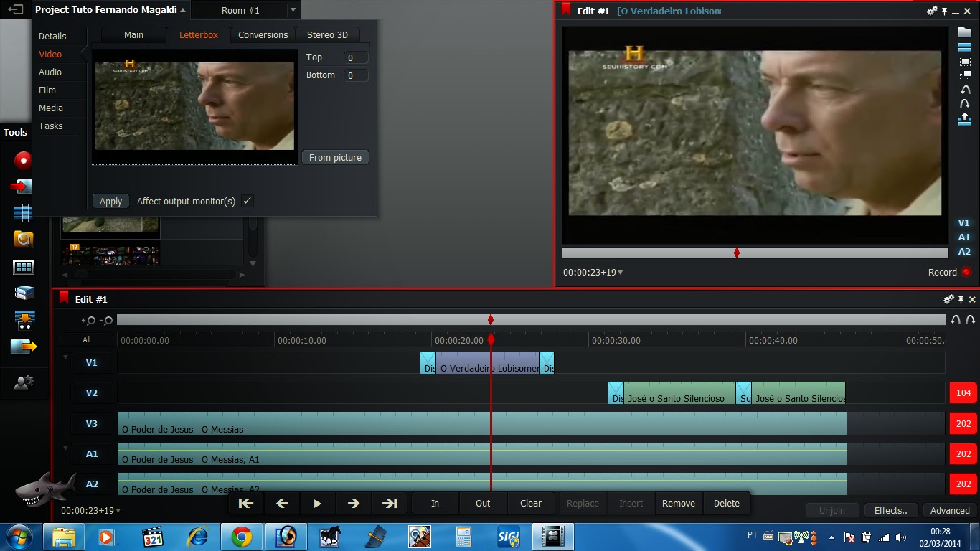Click the undo arrow in timeline panel
The height and width of the screenshot is (551, 980).
click(x=956, y=320)
